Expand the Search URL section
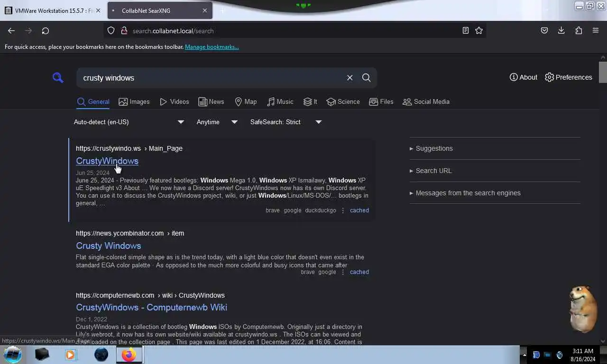This screenshot has width=607, height=364. coord(431,171)
